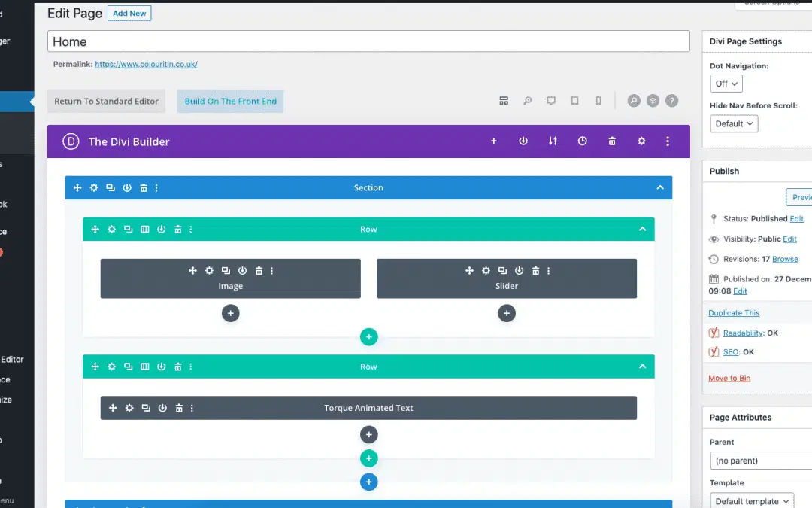Disable the second Row via its power icon

(x=161, y=367)
